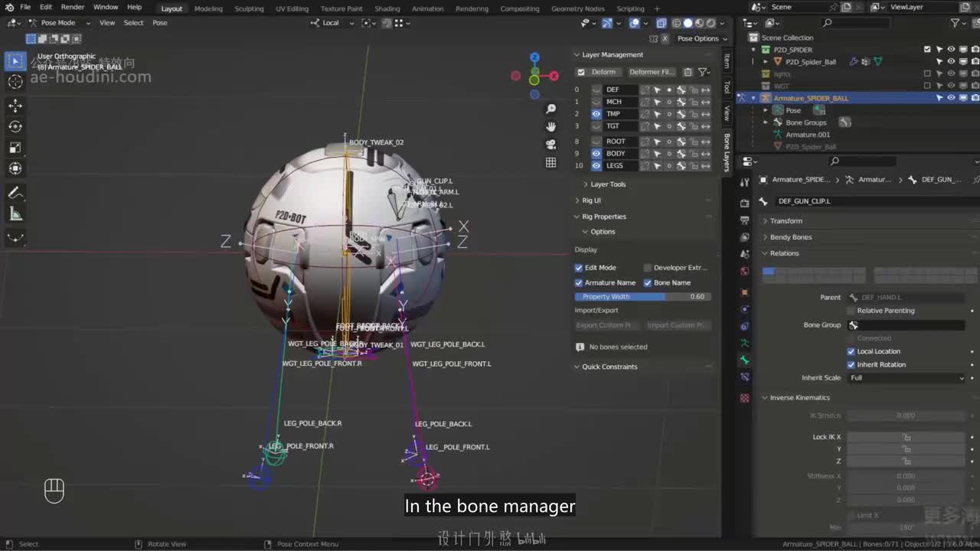
Task: Activate the Select Box tool
Action: [x=15, y=61]
